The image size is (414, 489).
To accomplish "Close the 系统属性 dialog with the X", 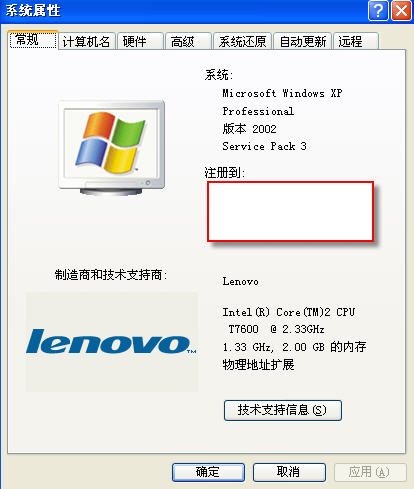I will click(401, 11).
